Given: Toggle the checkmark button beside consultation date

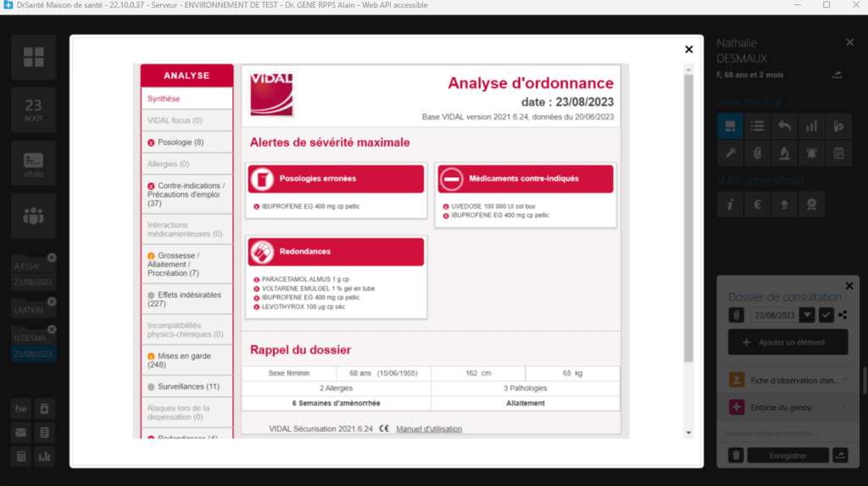Looking at the screenshot, I should coord(826,316).
